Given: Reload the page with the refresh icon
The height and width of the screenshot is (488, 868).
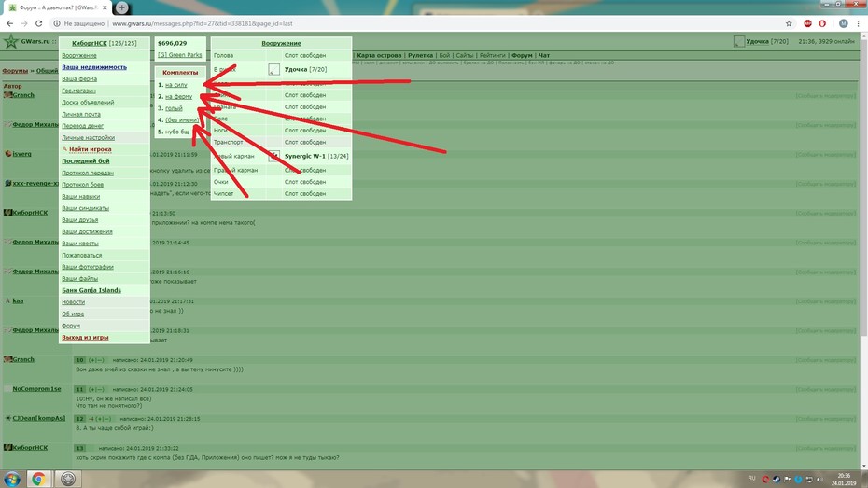Looking at the screenshot, I should [39, 23].
